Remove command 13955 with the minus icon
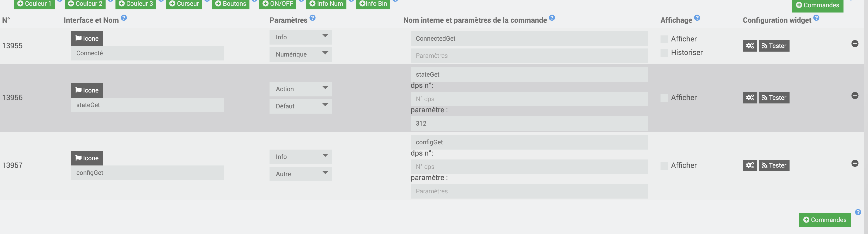The height and width of the screenshot is (234, 868). point(854,44)
